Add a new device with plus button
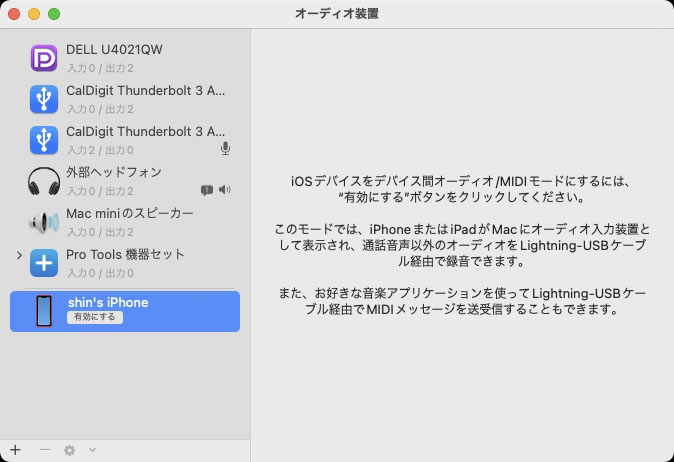Image resolution: width=674 pixels, height=462 pixels. click(15, 450)
